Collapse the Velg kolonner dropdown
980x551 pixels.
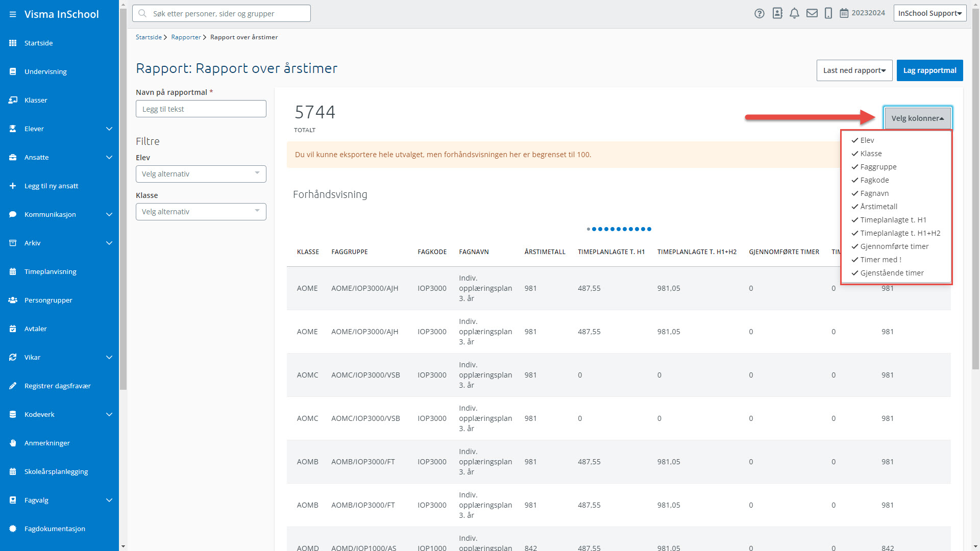tap(918, 118)
